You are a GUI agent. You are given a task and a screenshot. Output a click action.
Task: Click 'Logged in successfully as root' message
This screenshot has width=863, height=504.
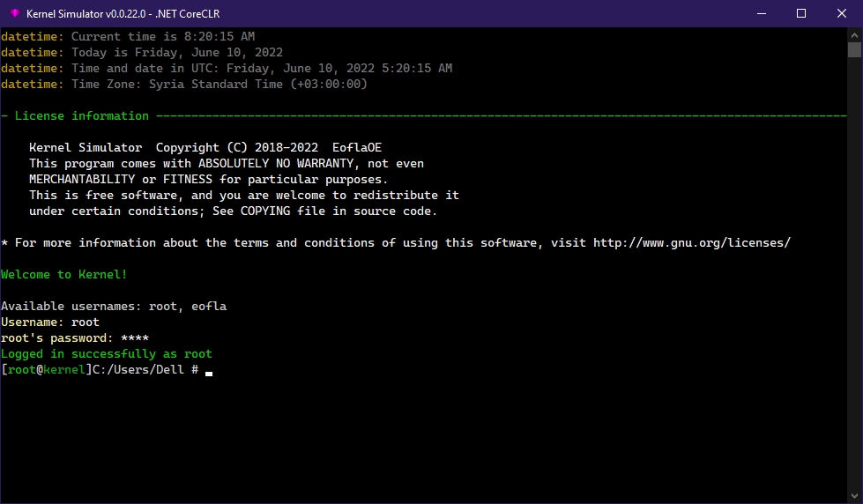(x=107, y=354)
